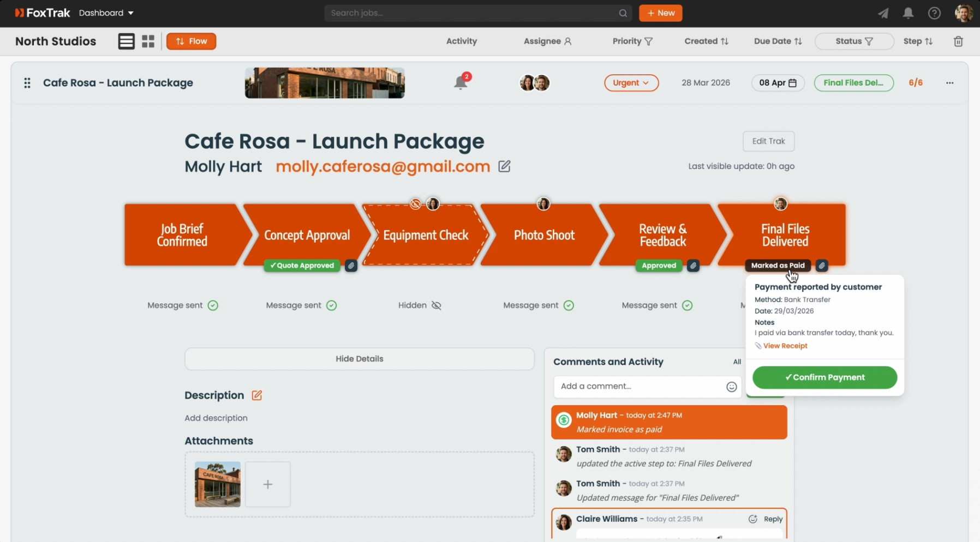Screen dimensions: 980x542
Task: Select the Concept Approval step
Action: (x=307, y=235)
